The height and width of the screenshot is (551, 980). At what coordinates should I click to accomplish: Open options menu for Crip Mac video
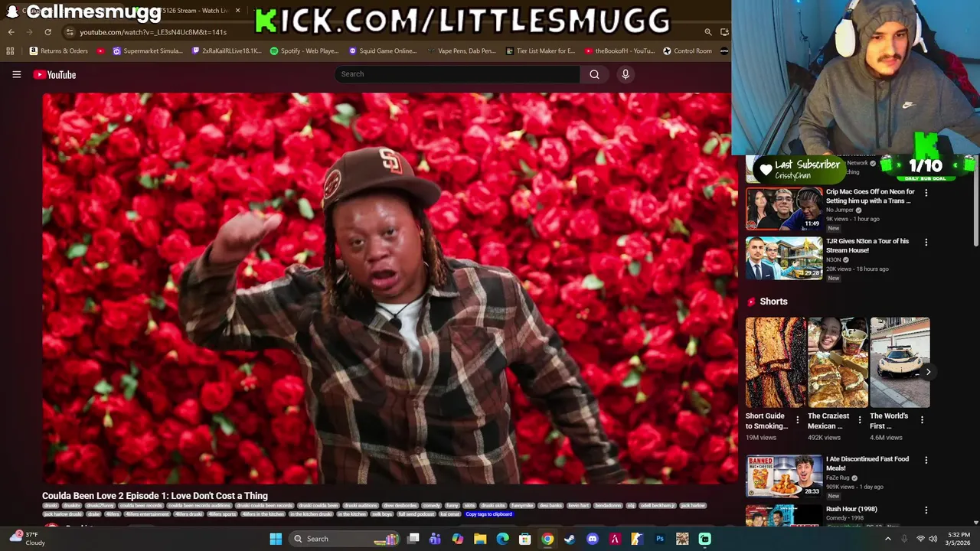[926, 193]
